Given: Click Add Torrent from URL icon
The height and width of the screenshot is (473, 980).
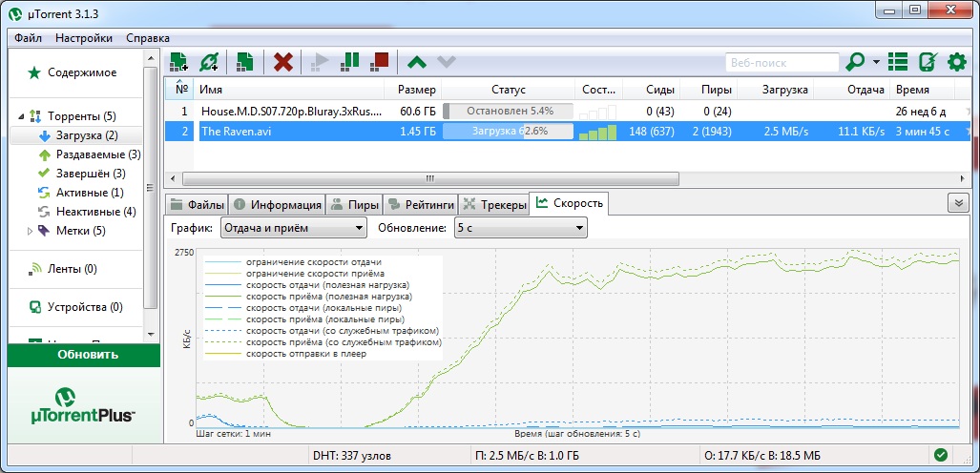Looking at the screenshot, I should [x=208, y=63].
